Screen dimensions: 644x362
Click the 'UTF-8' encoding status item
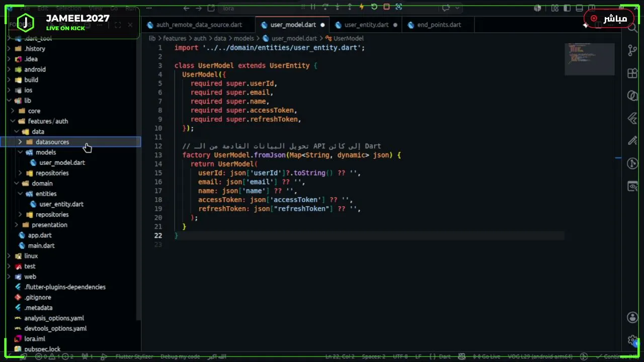click(x=400, y=356)
